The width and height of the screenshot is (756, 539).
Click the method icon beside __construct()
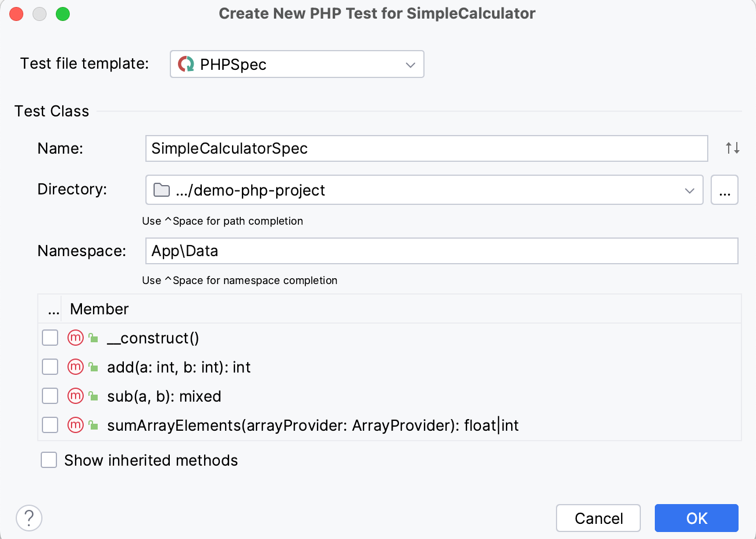(76, 338)
